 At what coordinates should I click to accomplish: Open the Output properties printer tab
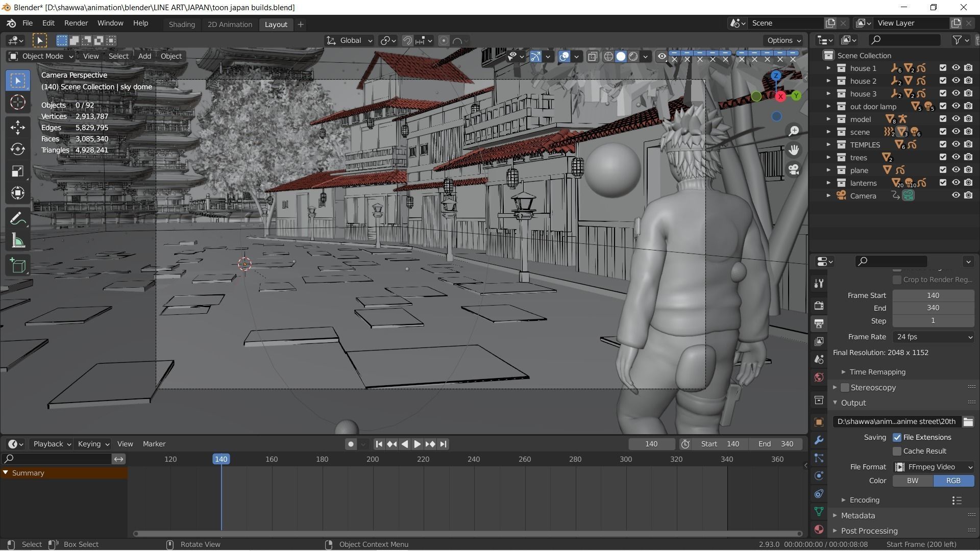[819, 323]
